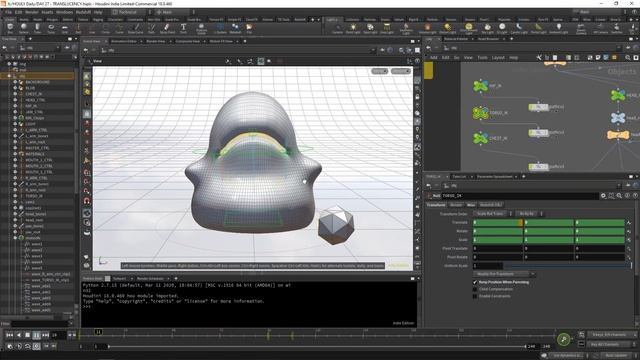Toggle visibility of BACKGROUND object in tree

coord(15,82)
